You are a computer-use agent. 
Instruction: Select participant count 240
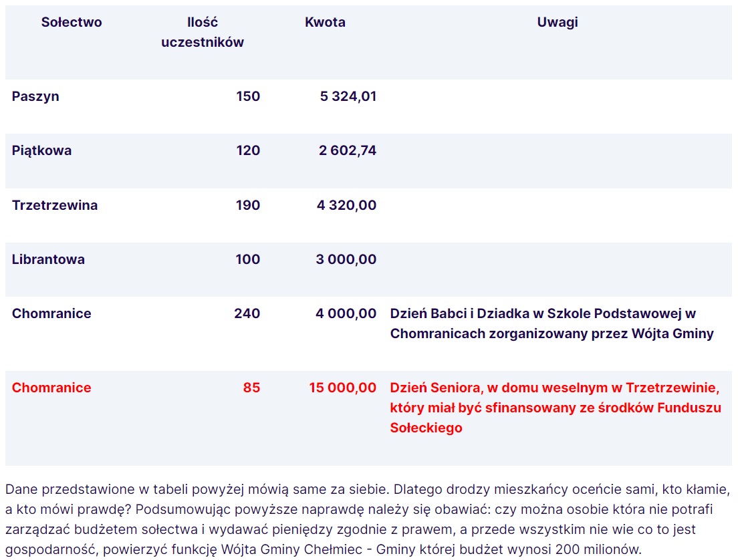[x=247, y=313]
